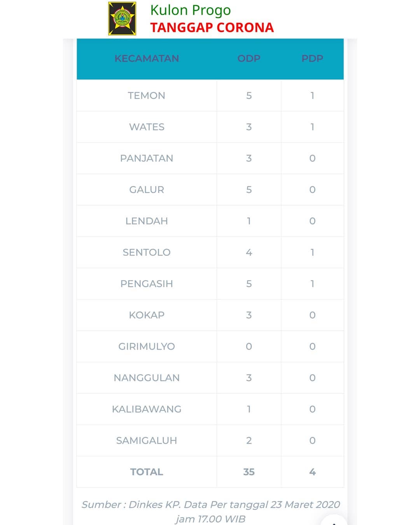This screenshot has width=420, height=525.
Task: Click the KOKAP table row
Action: [210, 315]
